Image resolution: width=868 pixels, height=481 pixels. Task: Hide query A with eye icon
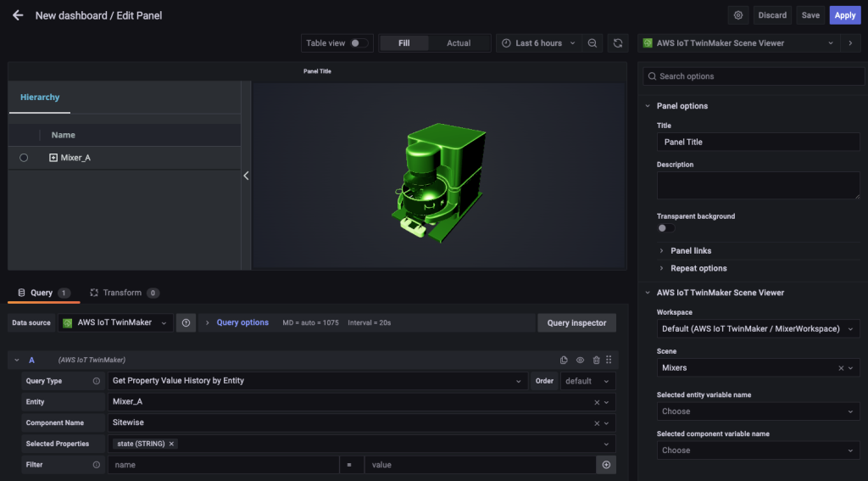pos(580,361)
